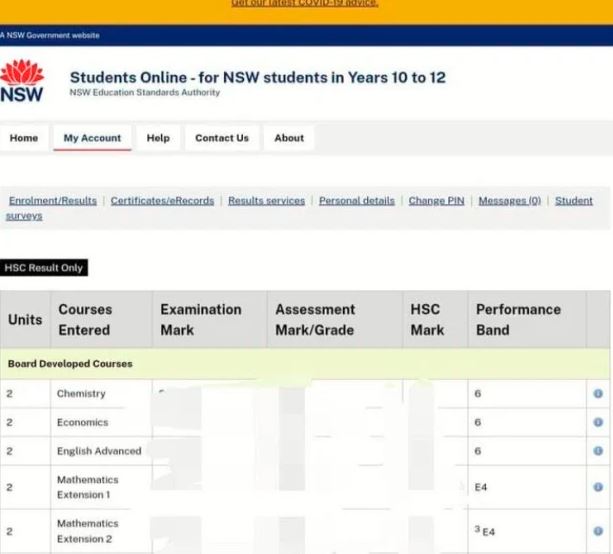Click the Performance Band column header
613x554 pixels.
pyautogui.click(x=527, y=320)
